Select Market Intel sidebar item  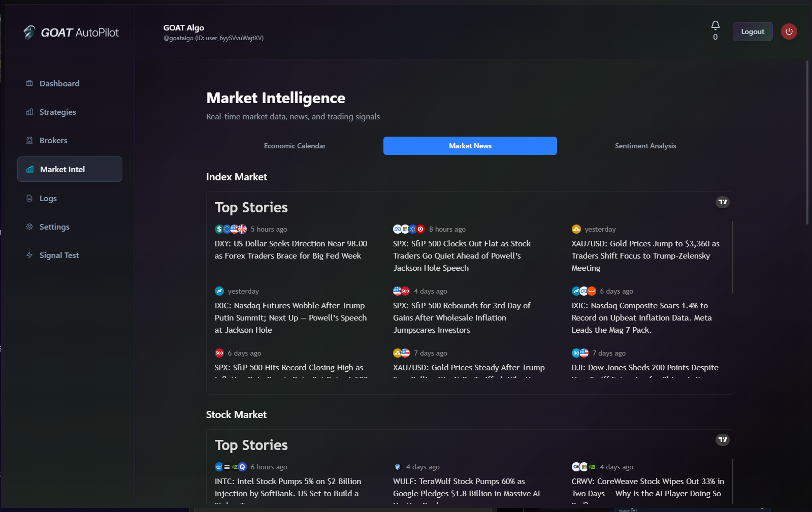click(x=70, y=169)
